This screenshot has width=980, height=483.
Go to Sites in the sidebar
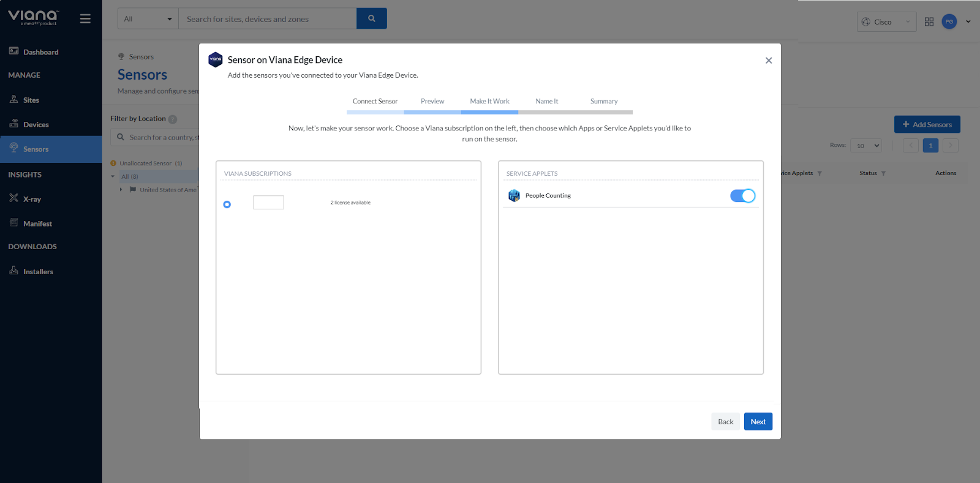coord(31,100)
